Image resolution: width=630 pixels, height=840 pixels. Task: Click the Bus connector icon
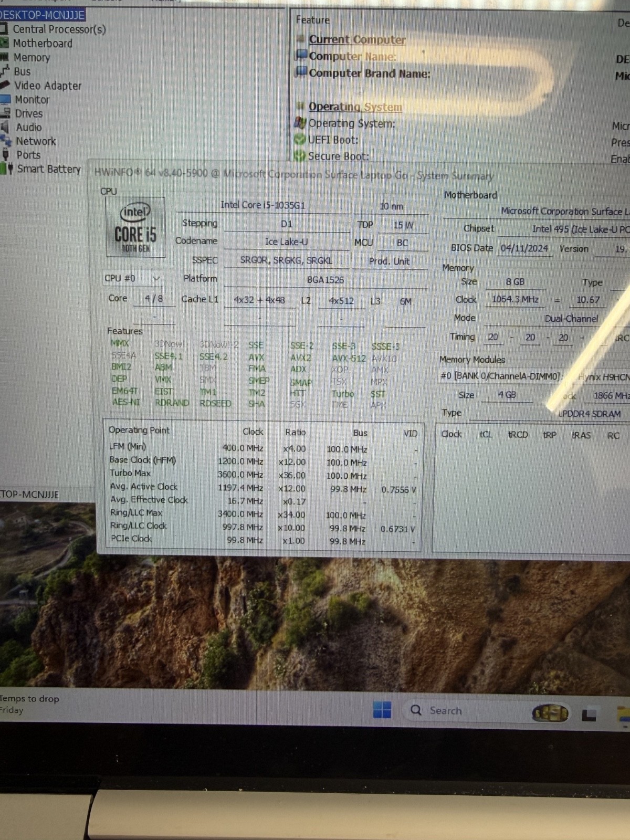(5, 71)
